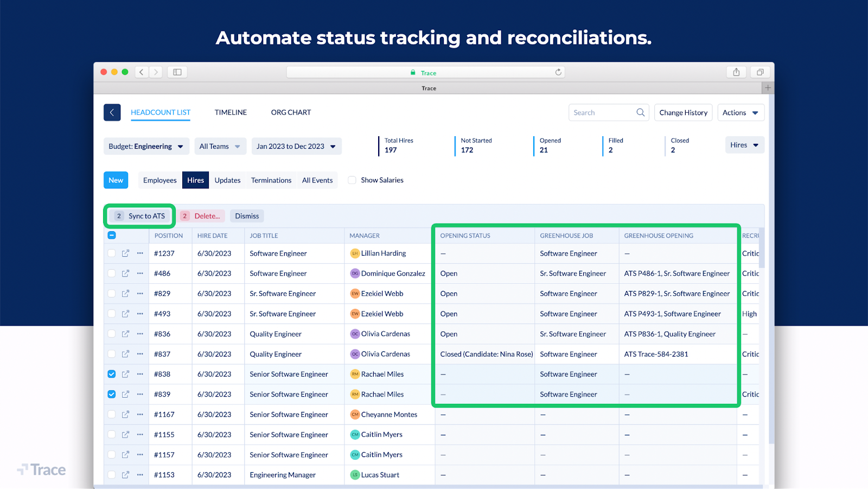This screenshot has width=868, height=489.
Task: Select the All Events filter tab
Action: click(x=317, y=180)
